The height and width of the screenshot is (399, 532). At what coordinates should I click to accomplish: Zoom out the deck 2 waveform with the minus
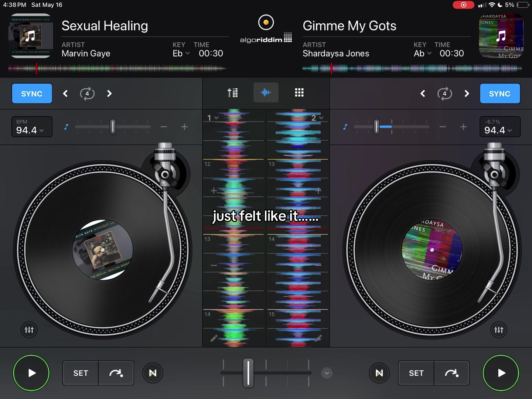click(318, 265)
